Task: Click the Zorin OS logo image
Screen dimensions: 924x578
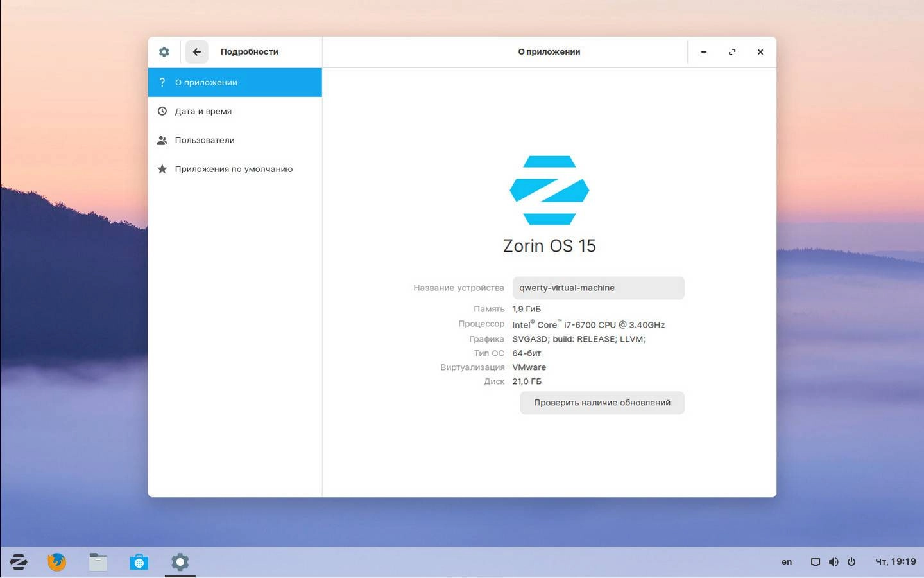Action: [549, 190]
